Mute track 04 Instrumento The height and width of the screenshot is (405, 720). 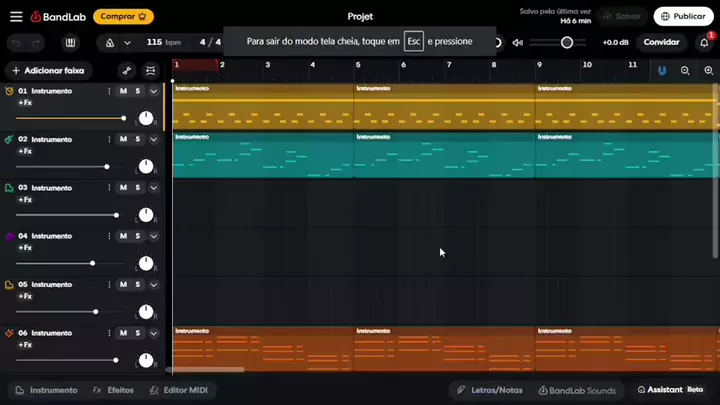tap(123, 236)
